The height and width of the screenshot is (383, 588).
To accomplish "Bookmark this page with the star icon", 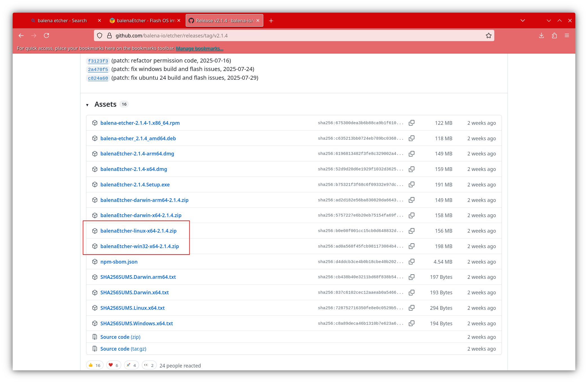I will (488, 35).
